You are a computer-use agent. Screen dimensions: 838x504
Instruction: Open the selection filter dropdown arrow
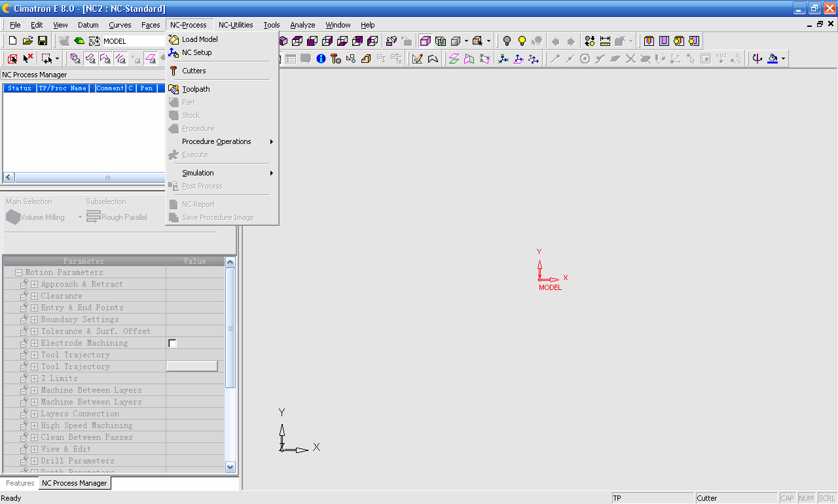[57, 59]
